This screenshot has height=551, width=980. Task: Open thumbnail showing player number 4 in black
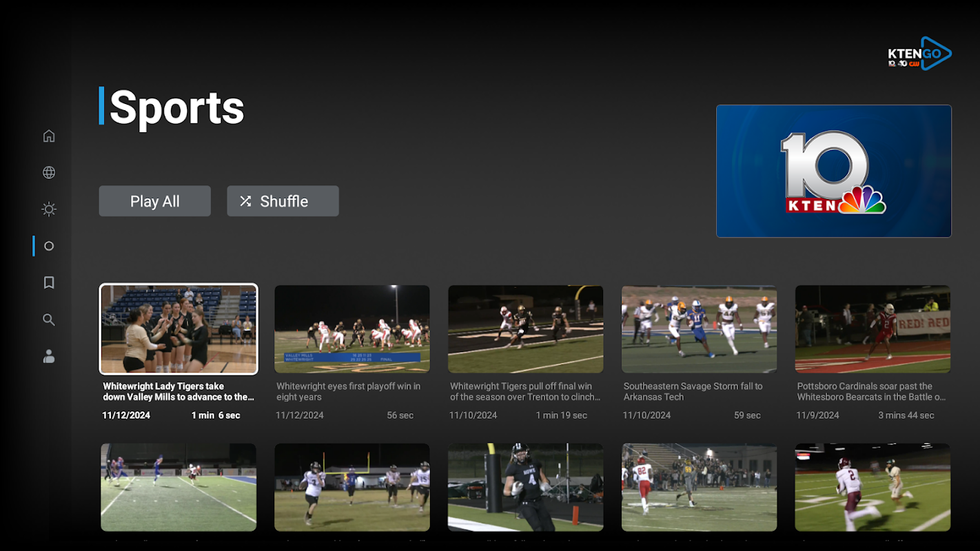point(526,487)
